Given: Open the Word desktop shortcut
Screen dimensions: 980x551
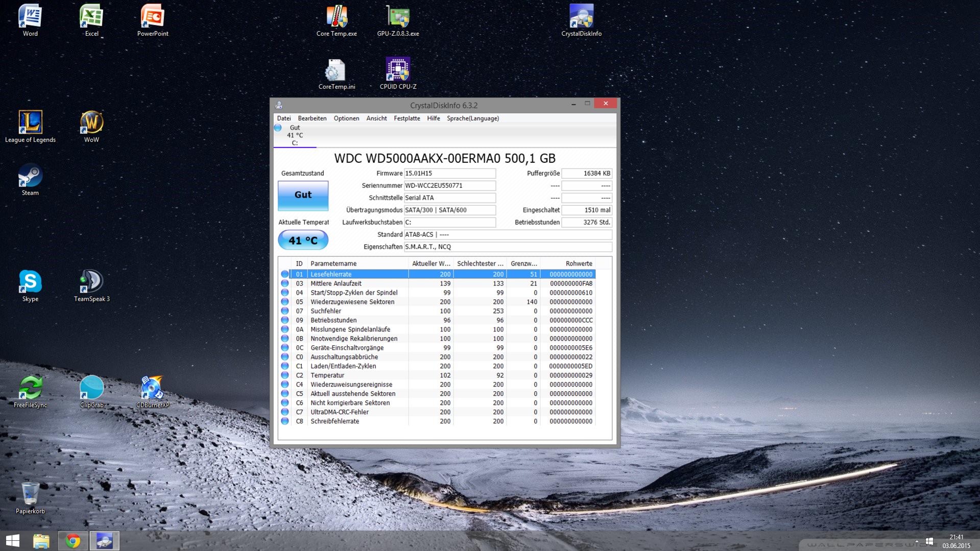Looking at the screenshot, I should click(x=30, y=20).
